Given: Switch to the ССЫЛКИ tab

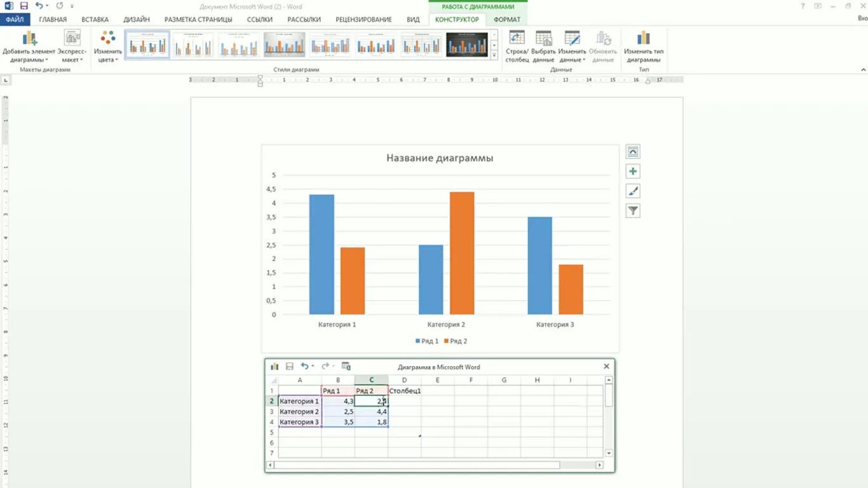Looking at the screenshot, I should click(260, 20).
